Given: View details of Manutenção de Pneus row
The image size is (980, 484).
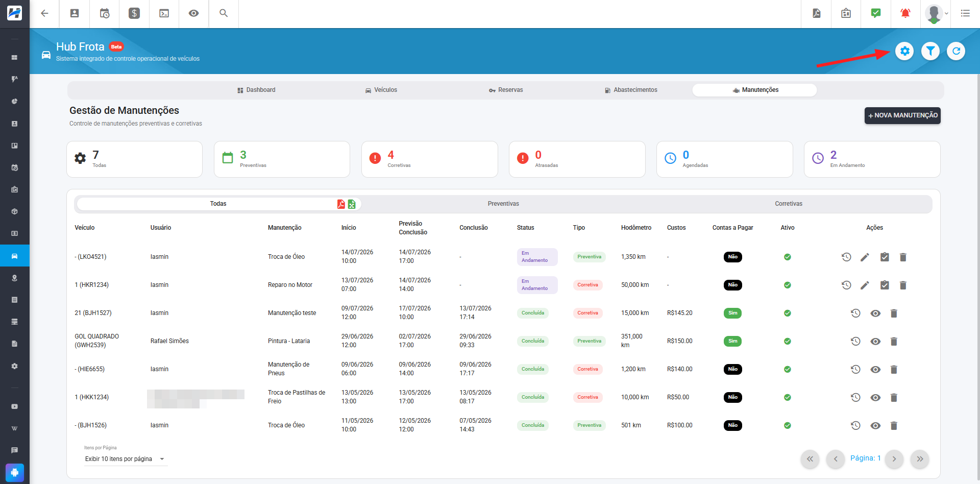Looking at the screenshot, I should (875, 369).
